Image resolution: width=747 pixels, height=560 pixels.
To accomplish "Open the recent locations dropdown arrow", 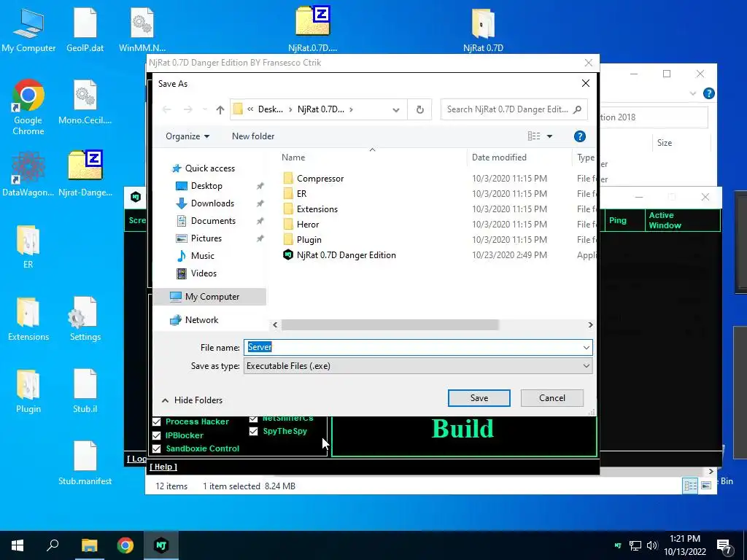I will (x=205, y=109).
